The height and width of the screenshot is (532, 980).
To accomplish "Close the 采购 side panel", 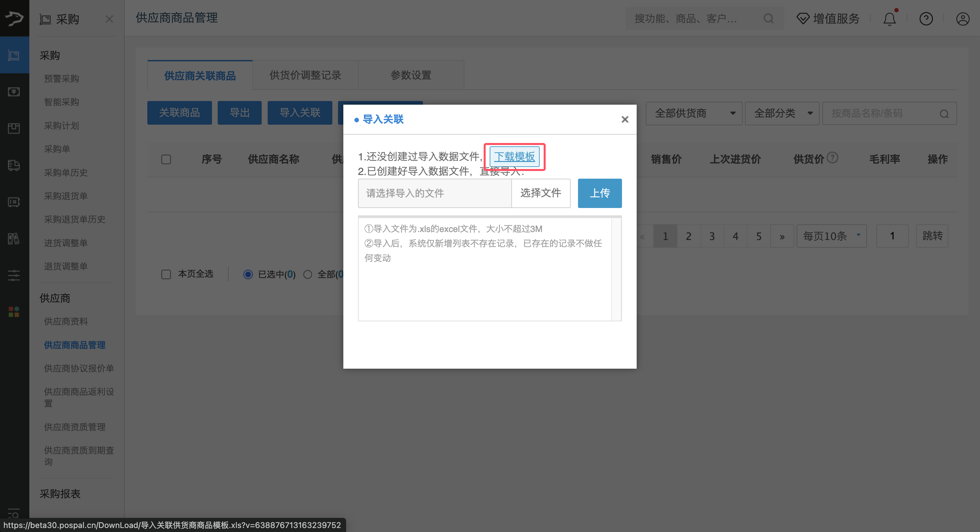I will [x=109, y=19].
